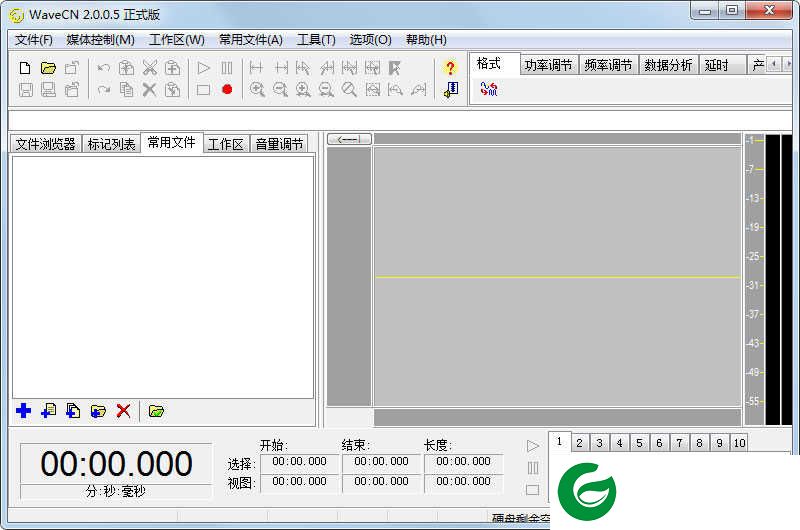
Task: Click the large 00:00.000 time display
Action: 116,464
